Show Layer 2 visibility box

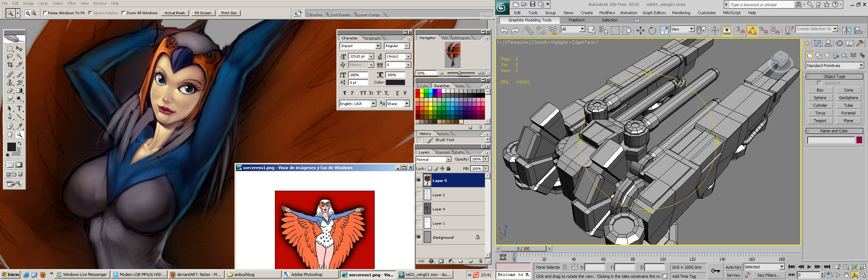coord(419,195)
